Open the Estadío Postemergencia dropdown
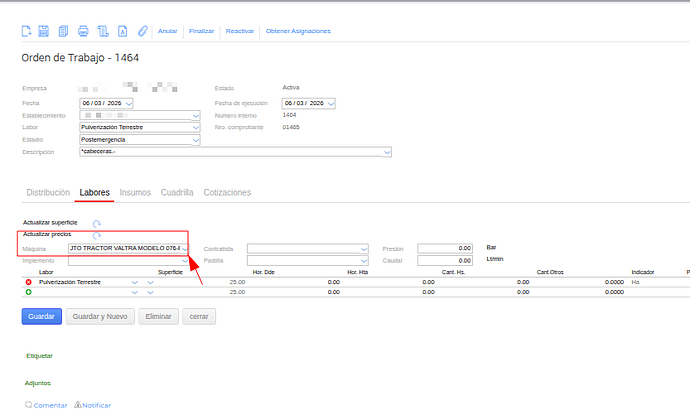The height and width of the screenshot is (419, 690). tap(196, 140)
